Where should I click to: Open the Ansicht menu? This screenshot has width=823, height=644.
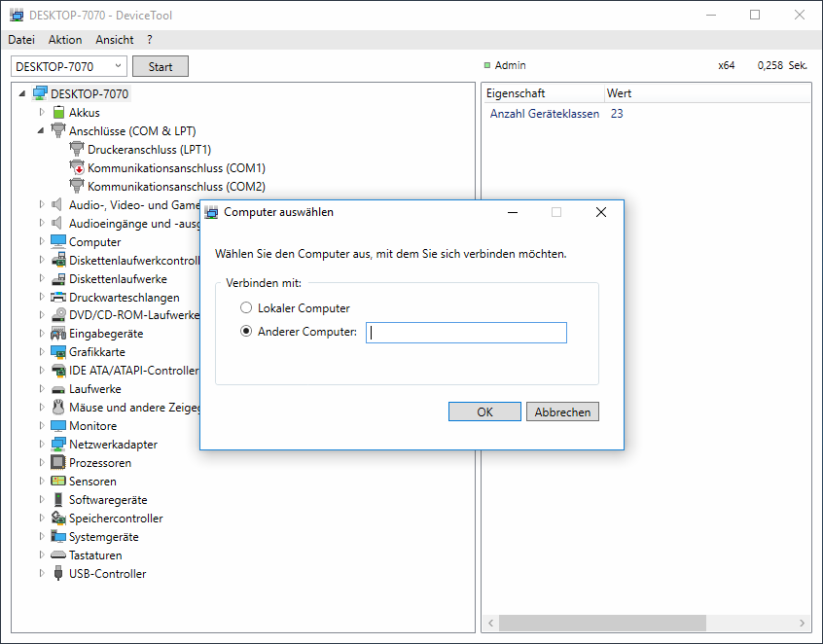click(x=115, y=40)
